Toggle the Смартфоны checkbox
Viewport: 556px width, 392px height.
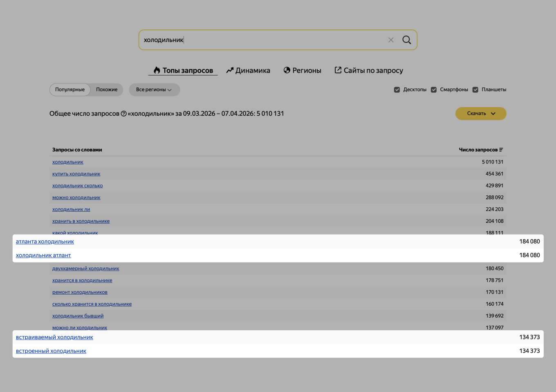click(x=434, y=90)
